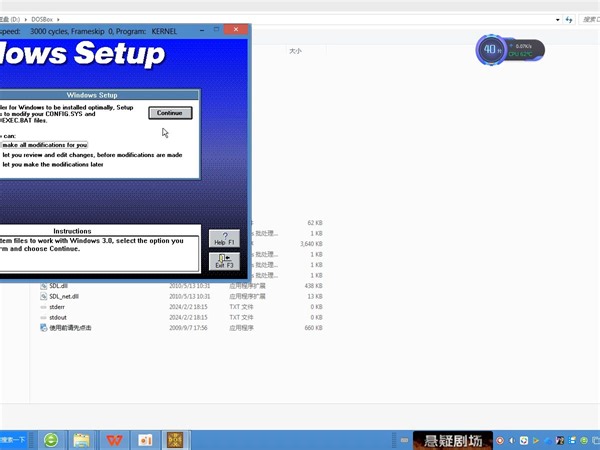
Task: Click DOSBox folder in the address bar
Action: click(x=42, y=19)
